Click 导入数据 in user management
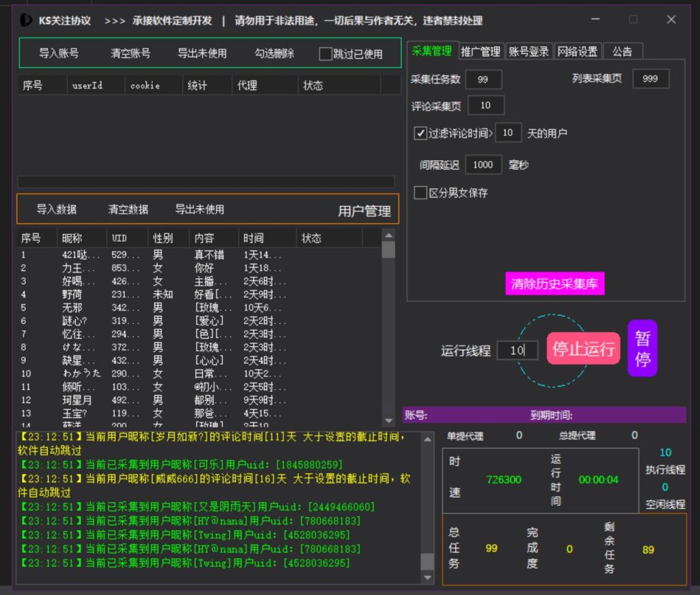 (57, 209)
